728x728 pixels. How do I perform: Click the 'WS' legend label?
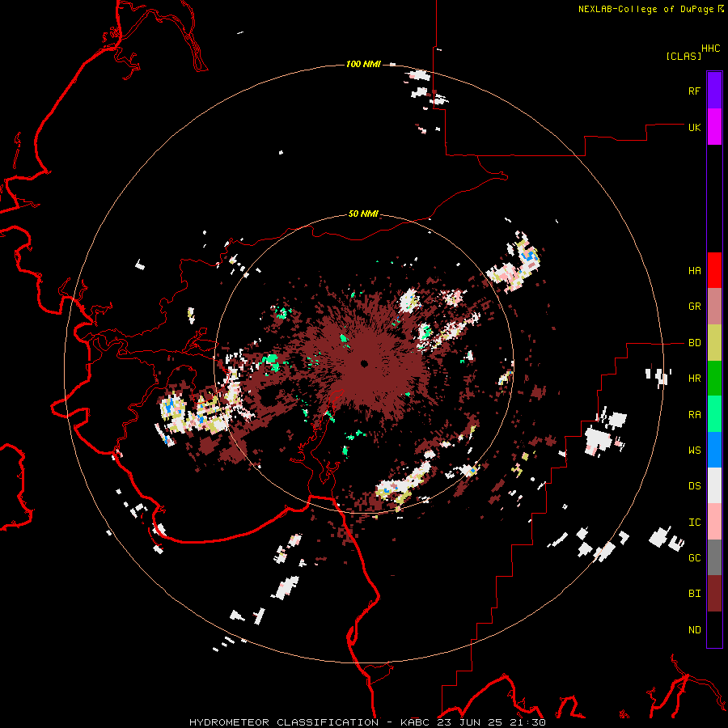pyautogui.click(x=694, y=450)
